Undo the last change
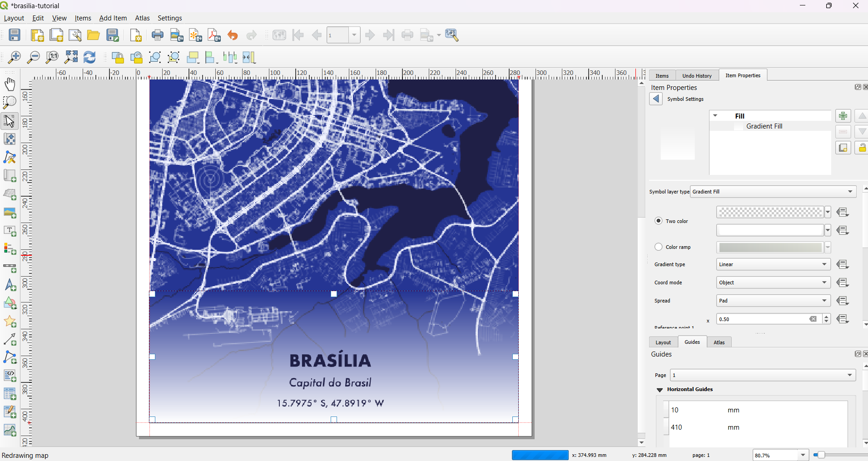Viewport: 868px width, 461px height. [x=233, y=35]
